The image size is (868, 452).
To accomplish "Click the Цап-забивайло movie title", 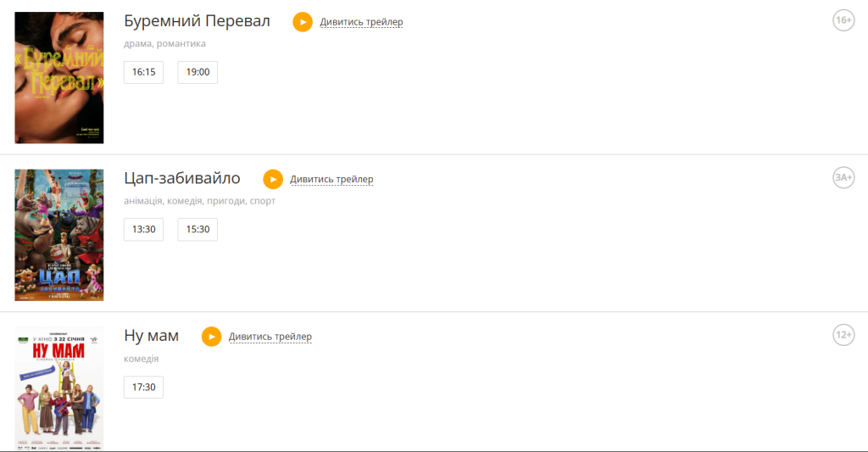I will [182, 178].
